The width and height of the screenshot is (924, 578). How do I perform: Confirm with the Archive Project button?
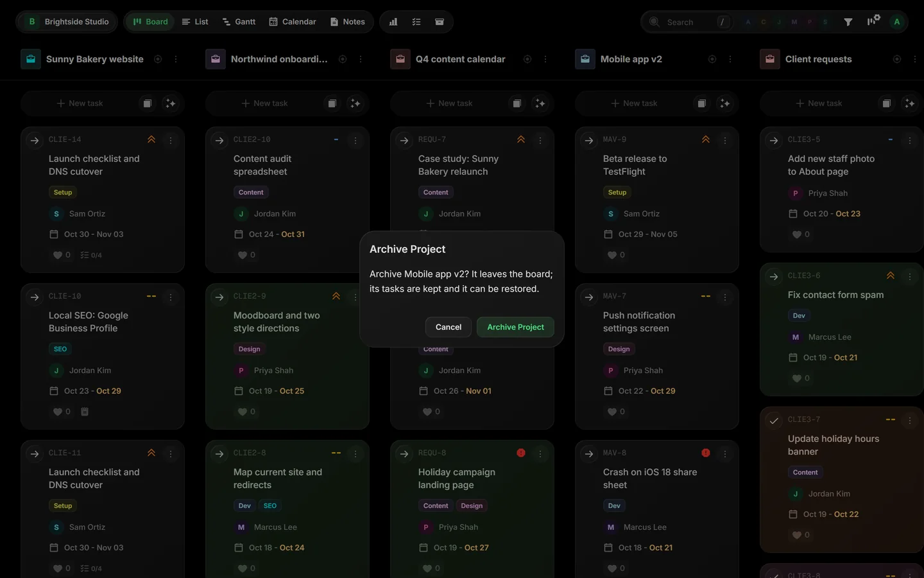pyautogui.click(x=515, y=327)
